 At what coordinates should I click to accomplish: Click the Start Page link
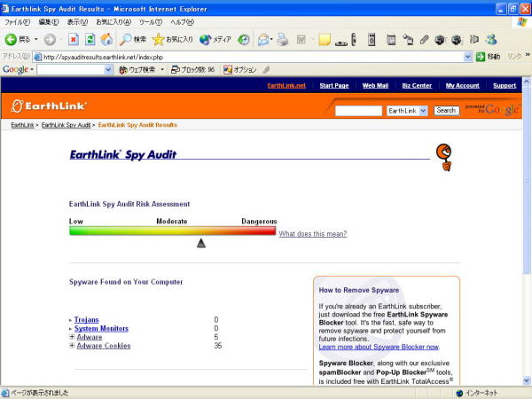tap(334, 85)
